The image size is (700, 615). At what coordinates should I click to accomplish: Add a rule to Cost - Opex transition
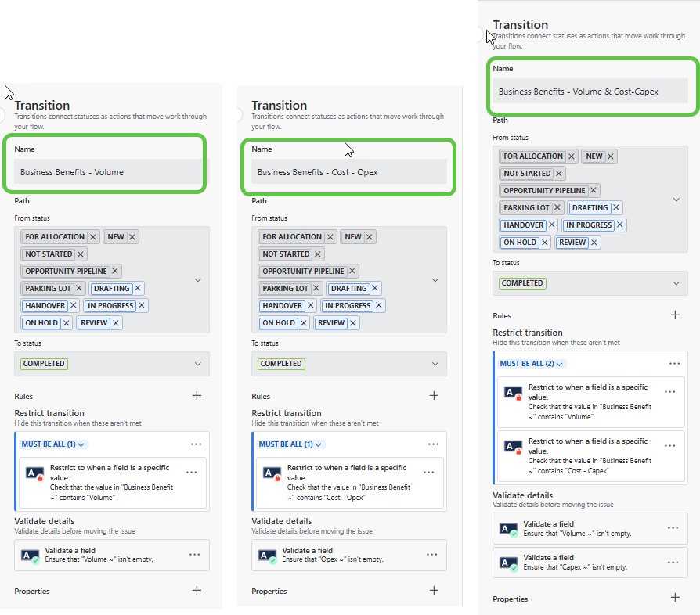[434, 396]
